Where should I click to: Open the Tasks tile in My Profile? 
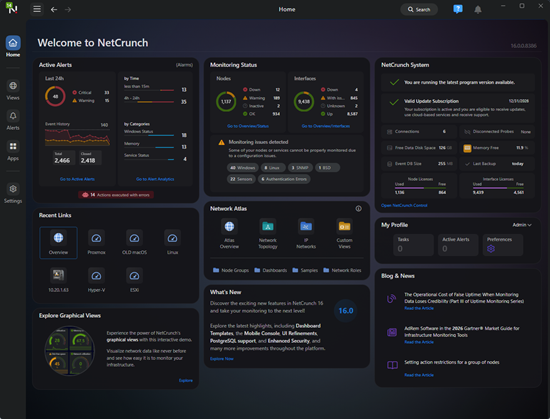[413, 245]
